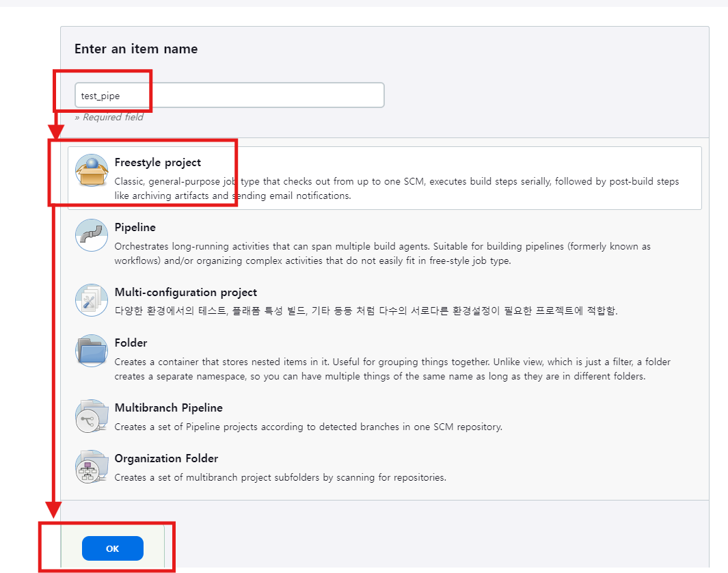The height and width of the screenshot is (573, 728).
Task: Select the Multibranch Pipeline title
Action: 169,408
